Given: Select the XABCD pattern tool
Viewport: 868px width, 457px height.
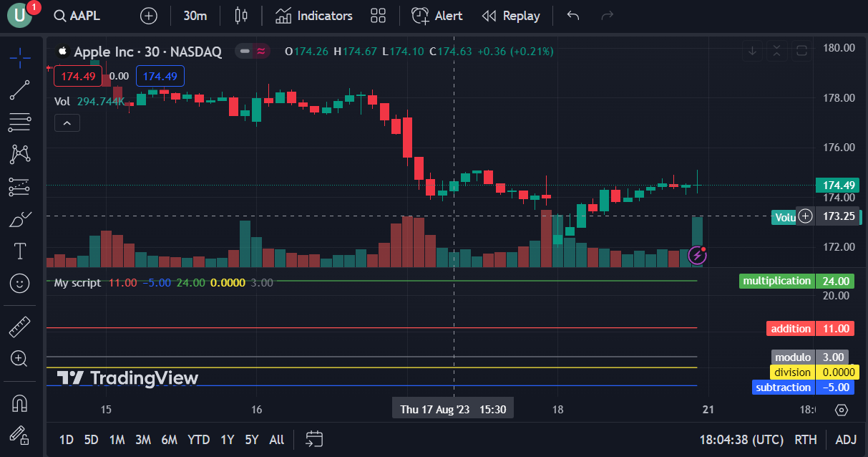Looking at the screenshot, I should pyautogui.click(x=20, y=154).
